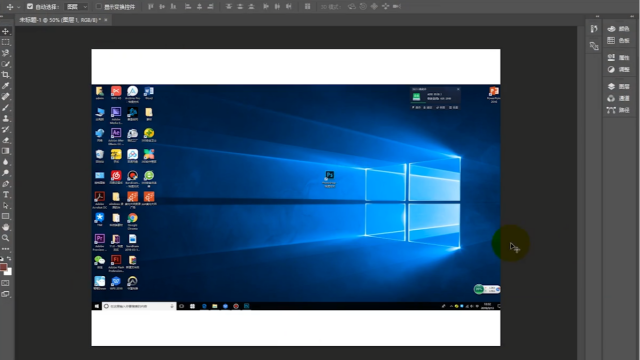640x360 pixels.
Task: Select the Pen tool
Action: (6, 184)
